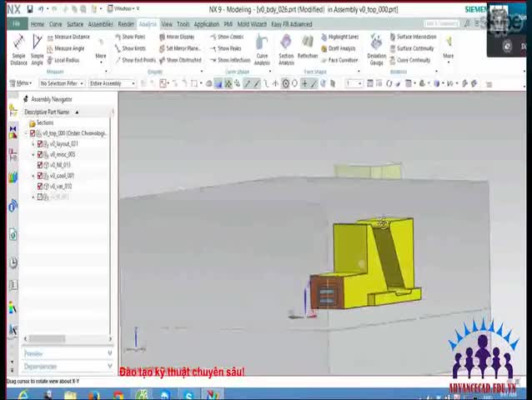
Task: Switch to the Mold Wizard tab
Action: pyautogui.click(x=252, y=24)
